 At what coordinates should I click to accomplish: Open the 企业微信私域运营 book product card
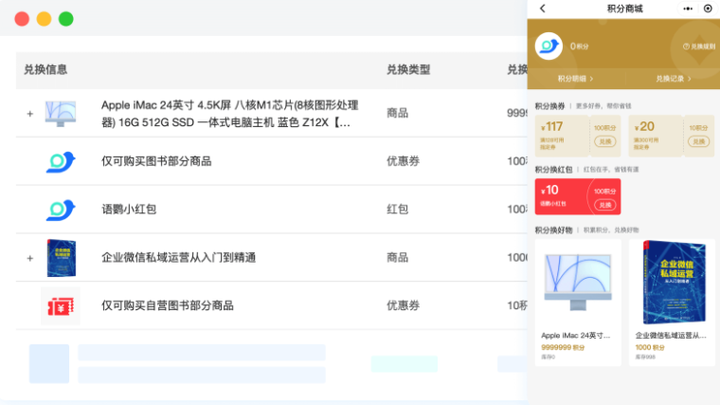point(671,301)
